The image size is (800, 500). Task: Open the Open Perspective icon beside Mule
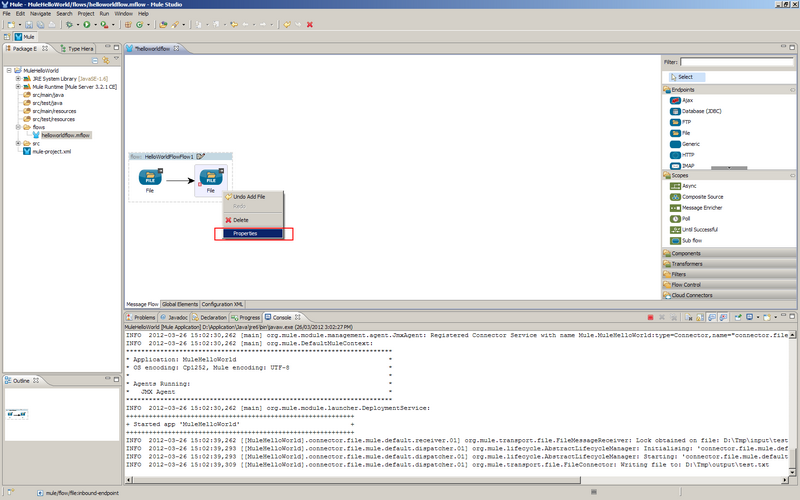(7, 37)
